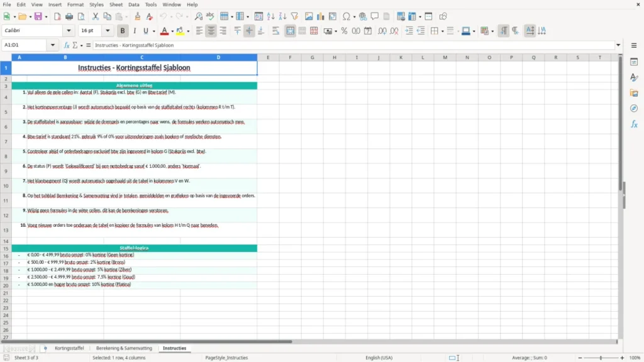
Task: Open Select Function dropdown arrow beside Sum
Action: [x=81, y=45]
